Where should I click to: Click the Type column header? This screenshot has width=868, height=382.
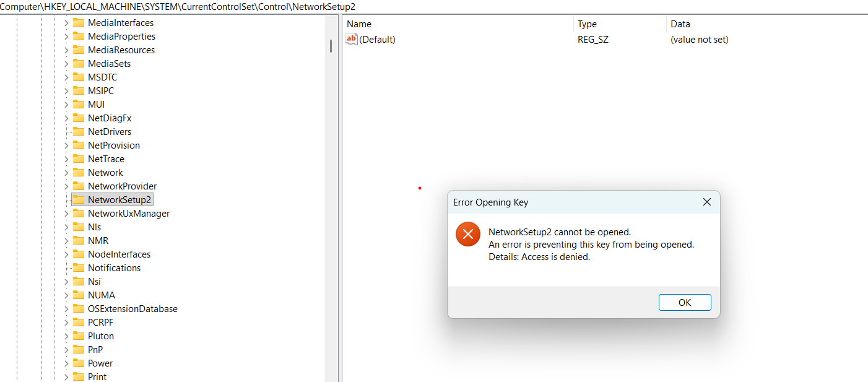tap(587, 24)
